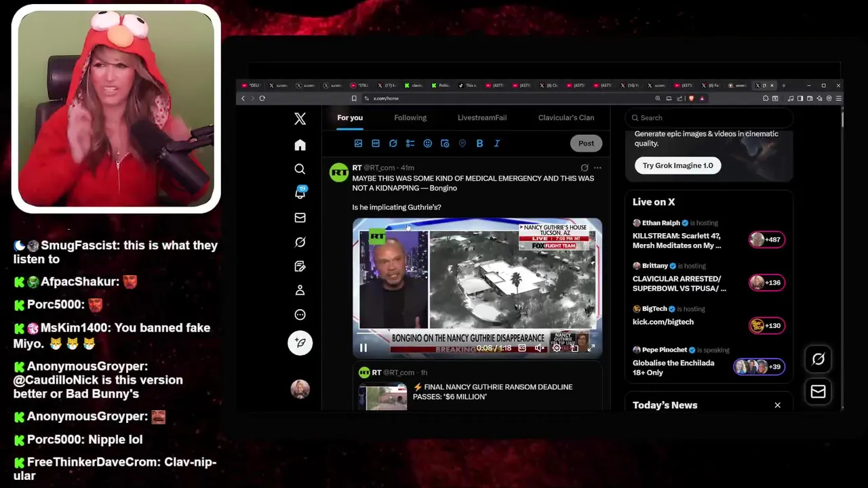Toggle bold formatting in composer
The width and height of the screenshot is (868, 488).
pyautogui.click(x=479, y=144)
